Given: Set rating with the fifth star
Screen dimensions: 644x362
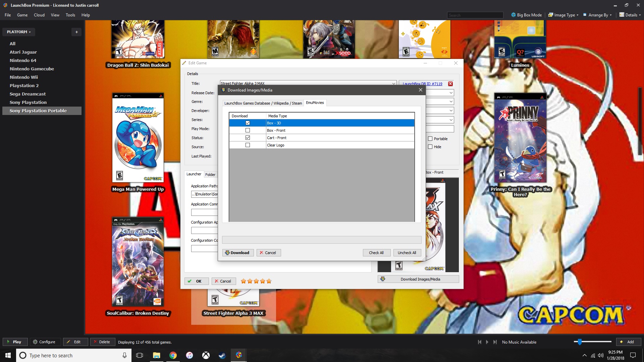Looking at the screenshot, I should [269, 281].
